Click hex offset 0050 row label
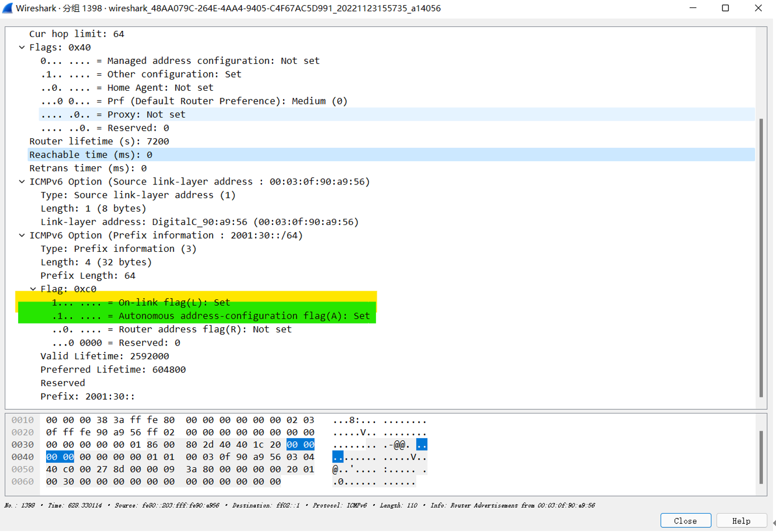The width and height of the screenshot is (776, 532). (23, 469)
